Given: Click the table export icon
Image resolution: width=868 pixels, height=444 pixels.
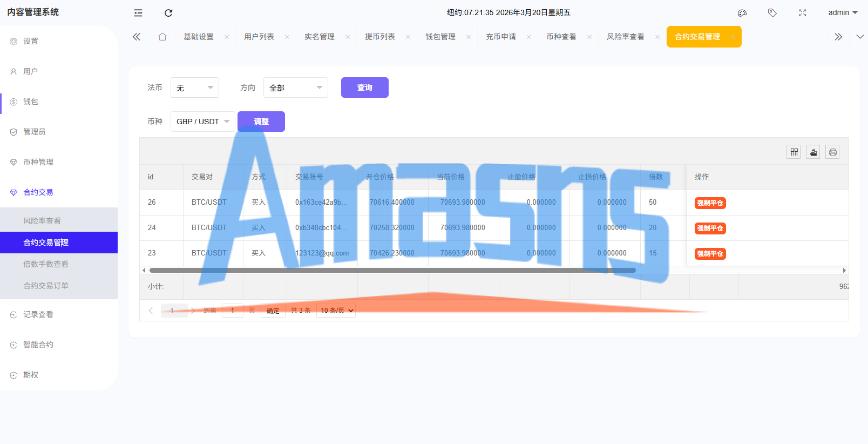Looking at the screenshot, I should pos(813,152).
